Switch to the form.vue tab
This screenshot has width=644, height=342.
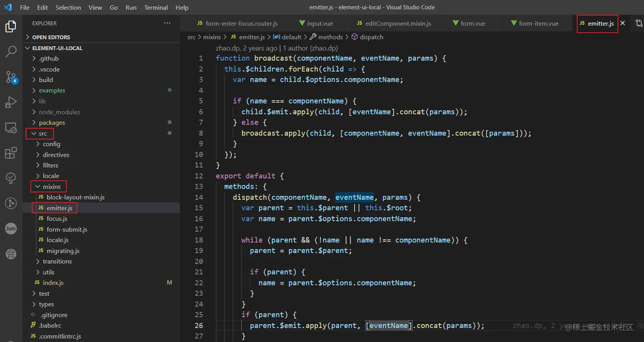pyautogui.click(x=469, y=23)
